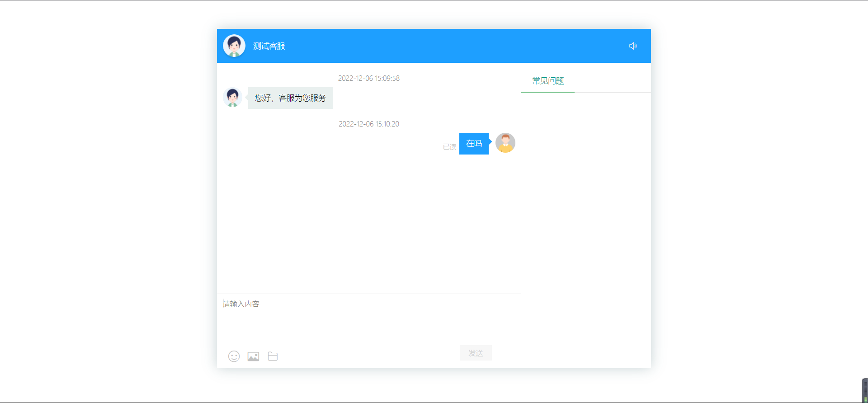Click the 15:10:20 timestamp
The image size is (868, 403).
369,124
